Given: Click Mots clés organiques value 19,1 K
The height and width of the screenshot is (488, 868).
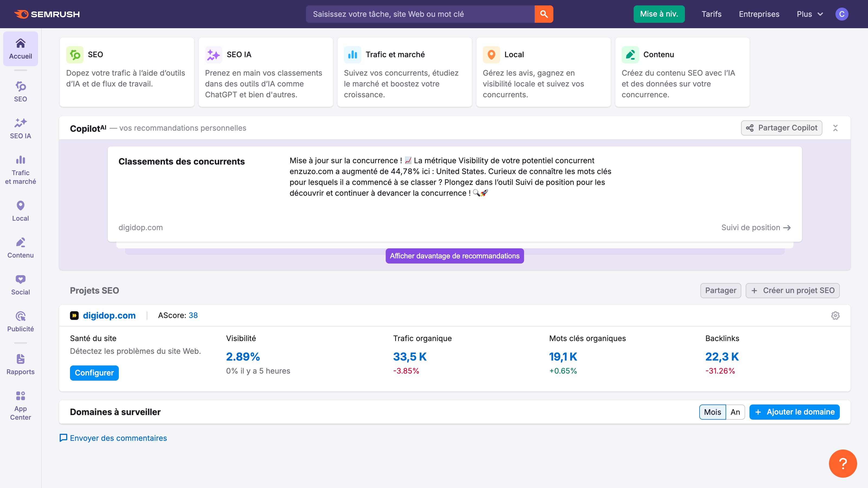Looking at the screenshot, I should 563,357.
